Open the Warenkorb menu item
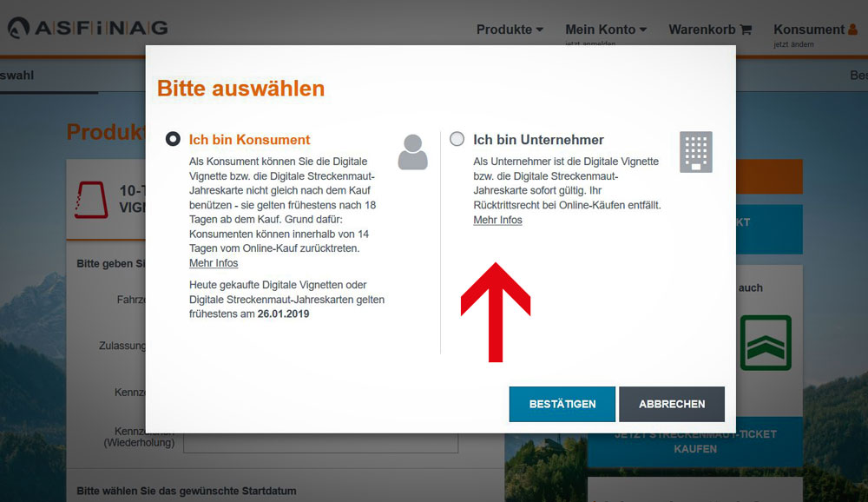The width and height of the screenshot is (868, 502). point(702,30)
